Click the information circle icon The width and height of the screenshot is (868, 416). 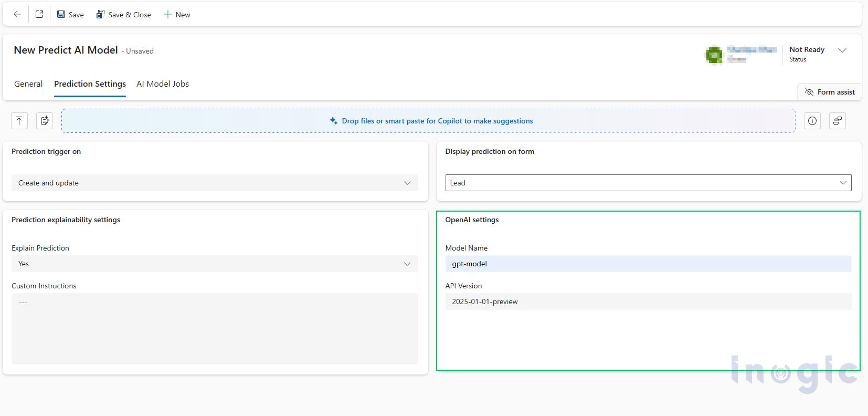(812, 121)
